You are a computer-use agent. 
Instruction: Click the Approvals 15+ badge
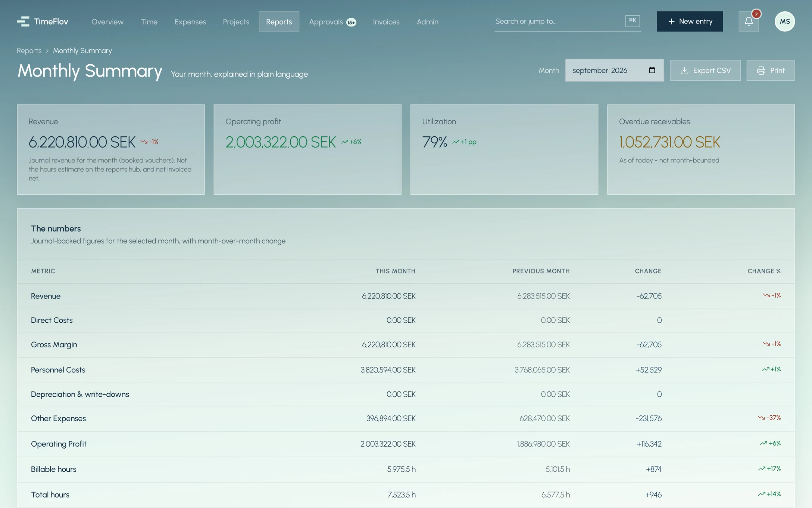351,22
